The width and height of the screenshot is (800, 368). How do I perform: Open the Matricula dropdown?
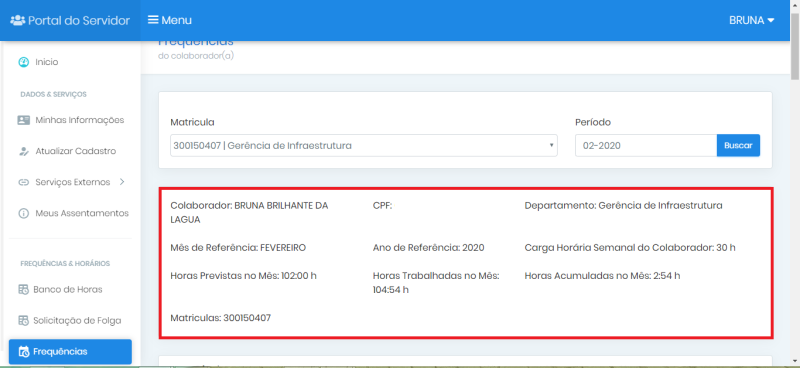(x=364, y=145)
